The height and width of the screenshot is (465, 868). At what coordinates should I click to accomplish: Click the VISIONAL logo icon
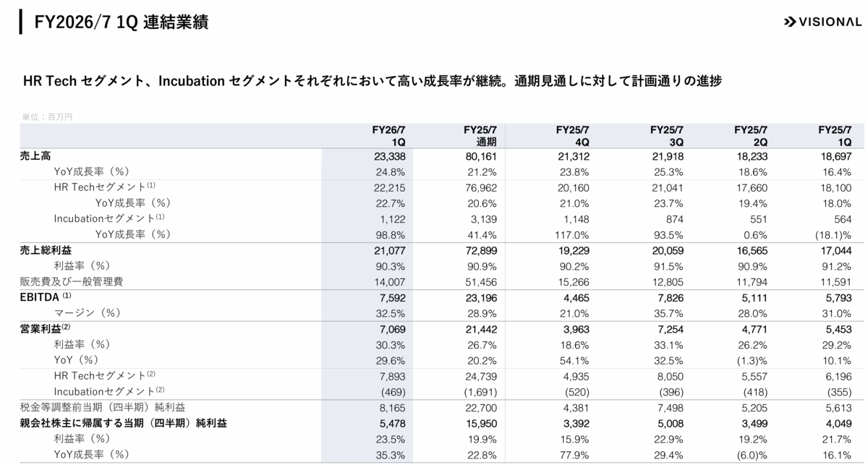pyautogui.click(x=789, y=22)
